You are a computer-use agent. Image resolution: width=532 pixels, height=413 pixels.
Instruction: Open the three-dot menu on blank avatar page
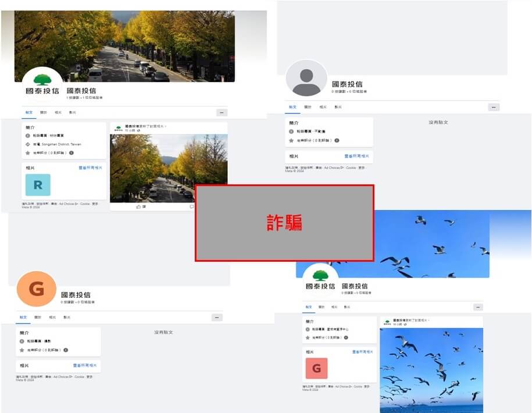[494, 108]
